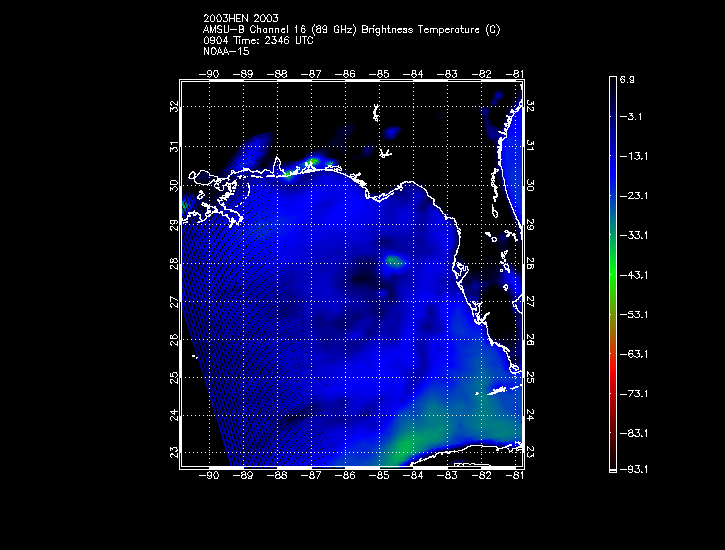725x550 pixels.
Task: Click the 23 latitude label on left
Action: coord(174,452)
